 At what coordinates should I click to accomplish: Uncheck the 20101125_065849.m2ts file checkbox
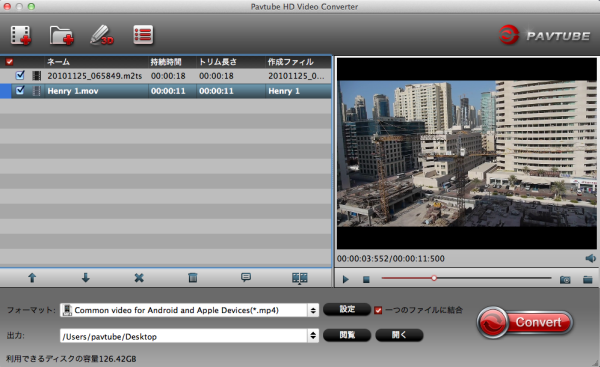click(x=20, y=75)
